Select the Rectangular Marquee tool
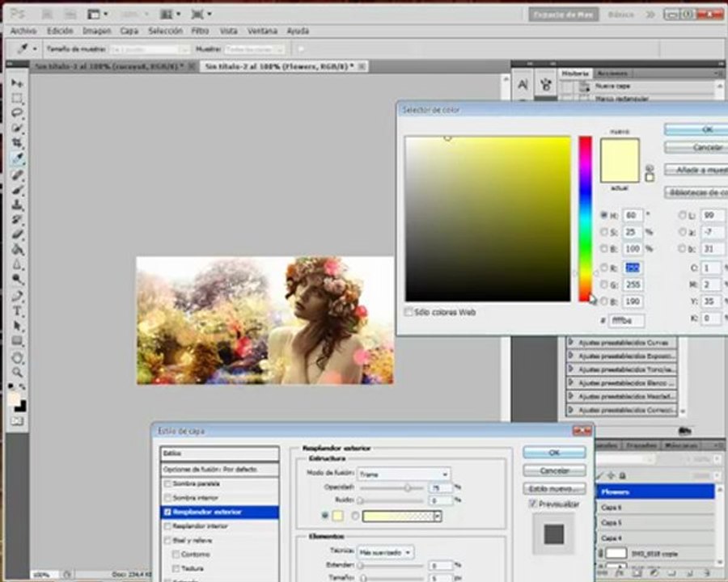Screen dimensions: 728x582 click(x=17, y=98)
